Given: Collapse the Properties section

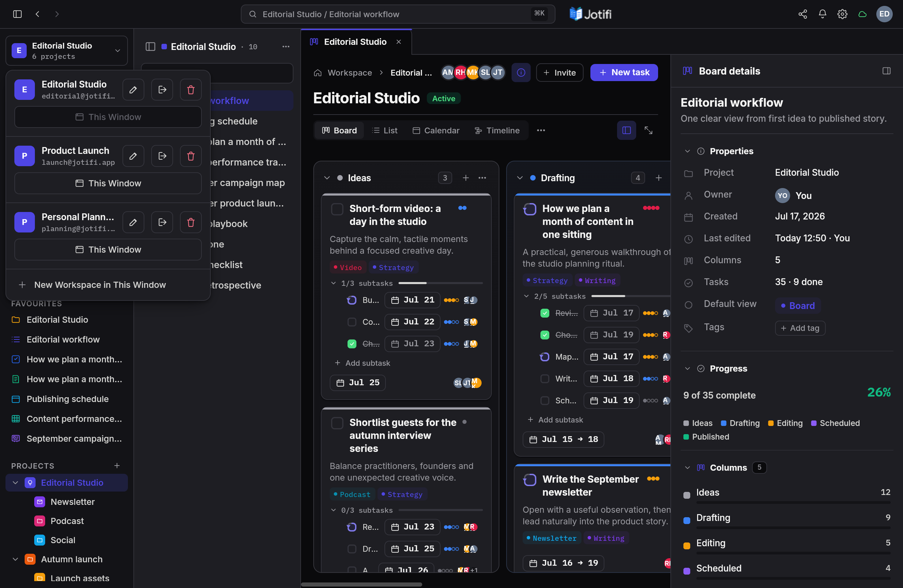Looking at the screenshot, I should (687, 151).
